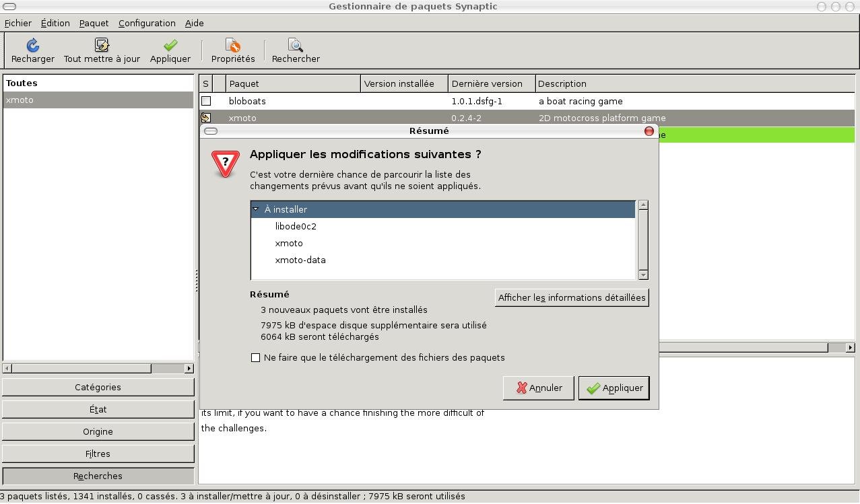Click the Appliquer checkmark toolbar icon
Screen dimensions: 860x504
tap(170, 45)
